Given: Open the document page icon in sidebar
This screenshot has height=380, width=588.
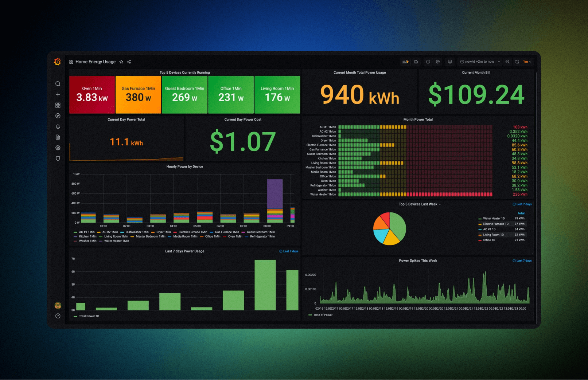Looking at the screenshot, I should point(58,137).
